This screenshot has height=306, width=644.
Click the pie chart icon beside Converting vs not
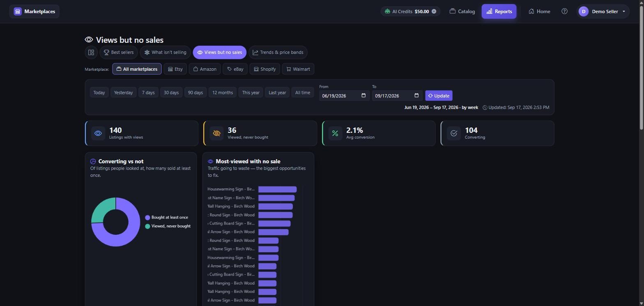click(93, 162)
